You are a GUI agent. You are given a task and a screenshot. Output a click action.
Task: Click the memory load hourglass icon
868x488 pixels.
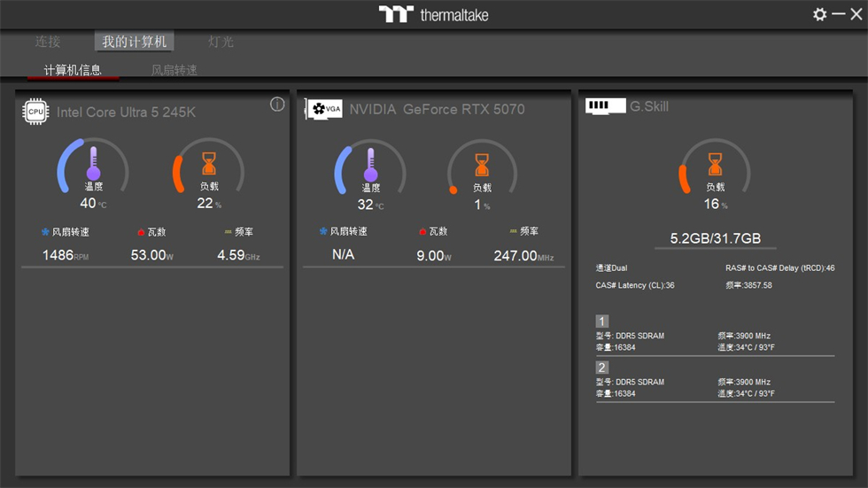point(715,165)
